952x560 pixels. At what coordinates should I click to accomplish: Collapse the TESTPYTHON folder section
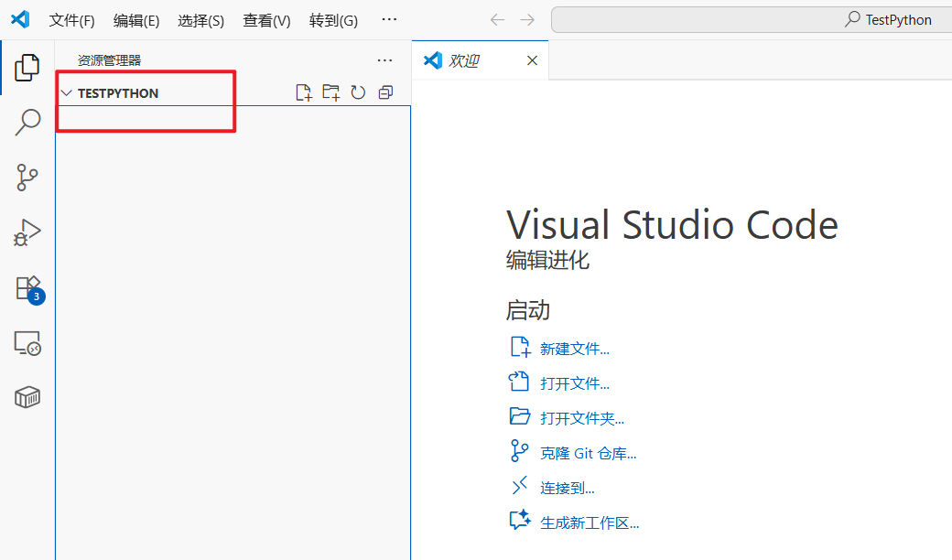67,92
